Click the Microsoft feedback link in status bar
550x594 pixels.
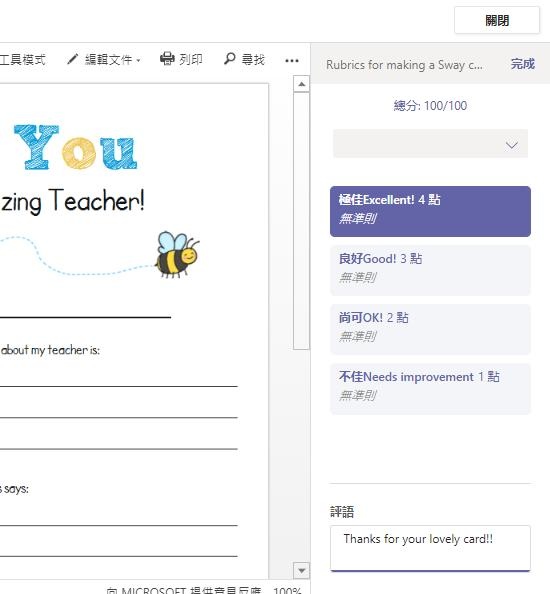tap(183, 590)
